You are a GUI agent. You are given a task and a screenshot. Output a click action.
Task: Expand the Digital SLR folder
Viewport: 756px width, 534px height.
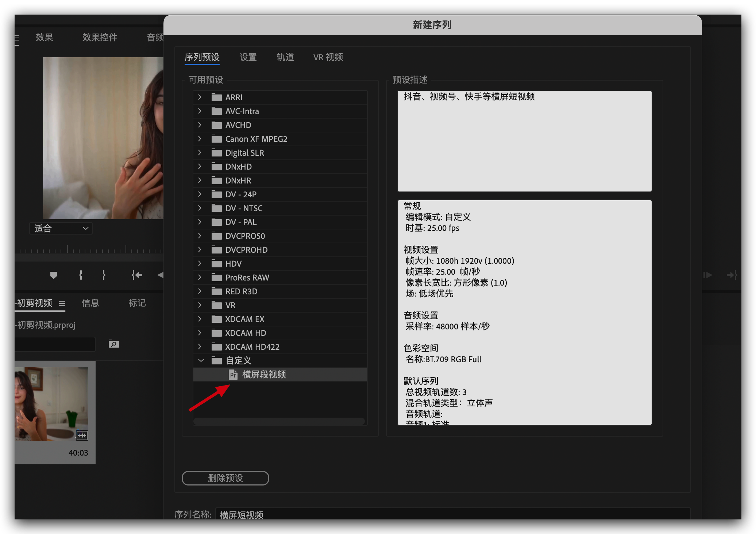(x=200, y=153)
